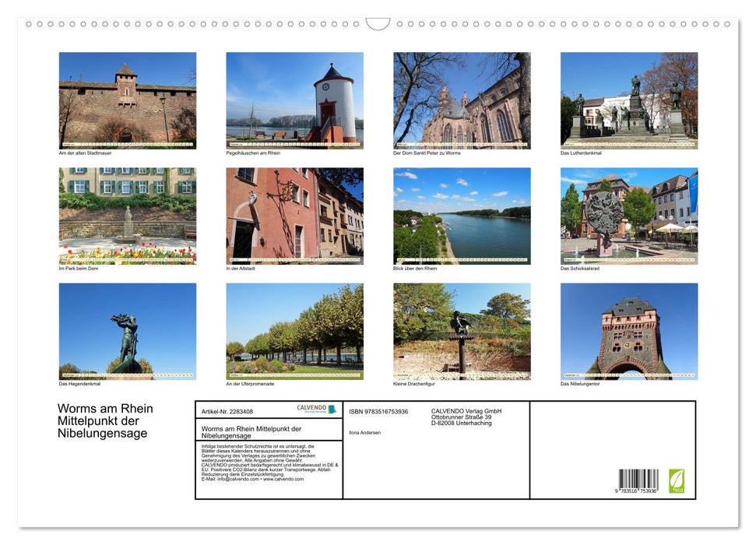Screen dimensions: 756x545
Task: Click caption 'Der Dom Sankt Peter zu Worms'
Action: point(427,153)
